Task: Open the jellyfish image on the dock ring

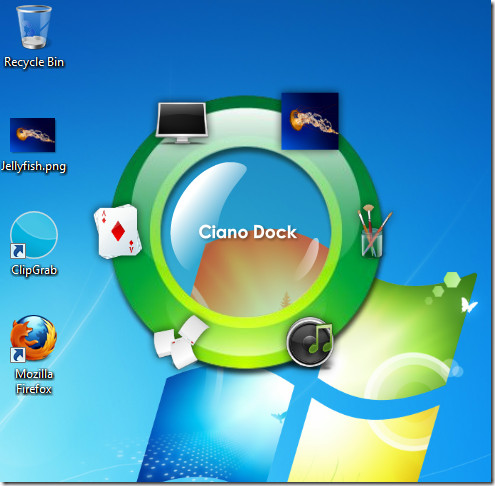Action: tap(310, 121)
